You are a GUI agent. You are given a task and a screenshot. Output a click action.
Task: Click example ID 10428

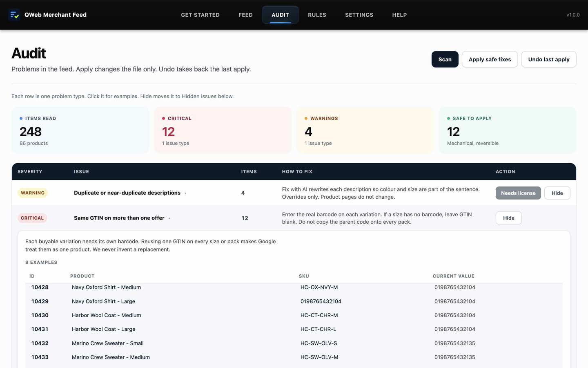pyautogui.click(x=40, y=287)
